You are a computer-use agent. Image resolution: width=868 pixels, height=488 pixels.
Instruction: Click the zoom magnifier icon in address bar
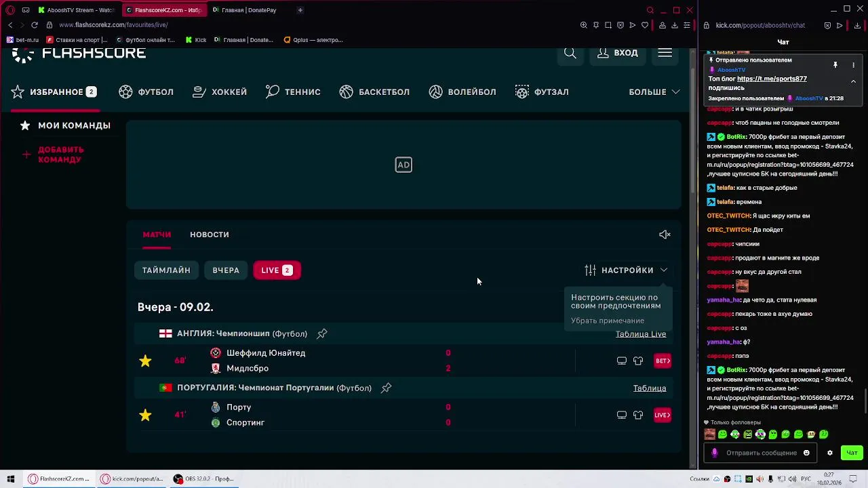tap(584, 25)
